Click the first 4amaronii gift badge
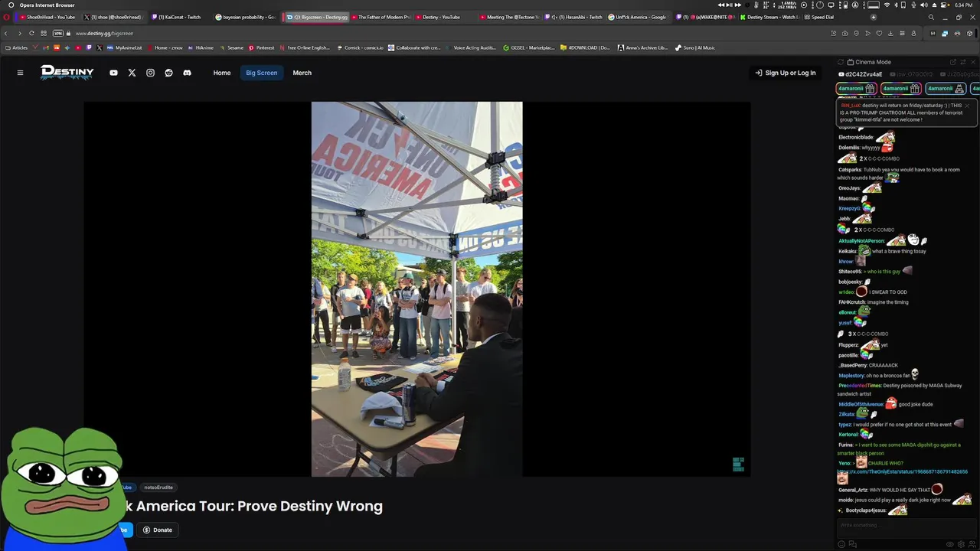 [x=857, y=89]
